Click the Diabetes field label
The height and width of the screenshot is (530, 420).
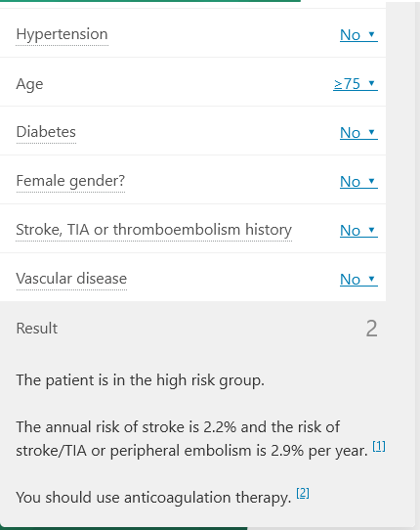pyautogui.click(x=46, y=132)
